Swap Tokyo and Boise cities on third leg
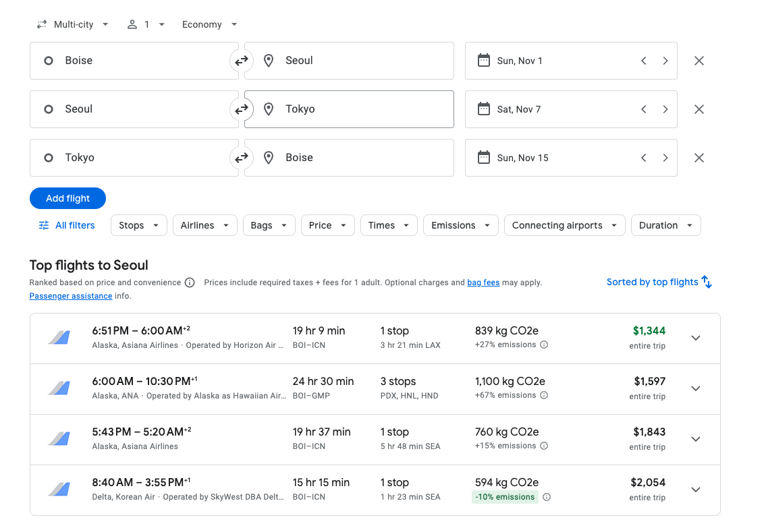The height and width of the screenshot is (532, 766). click(x=242, y=158)
